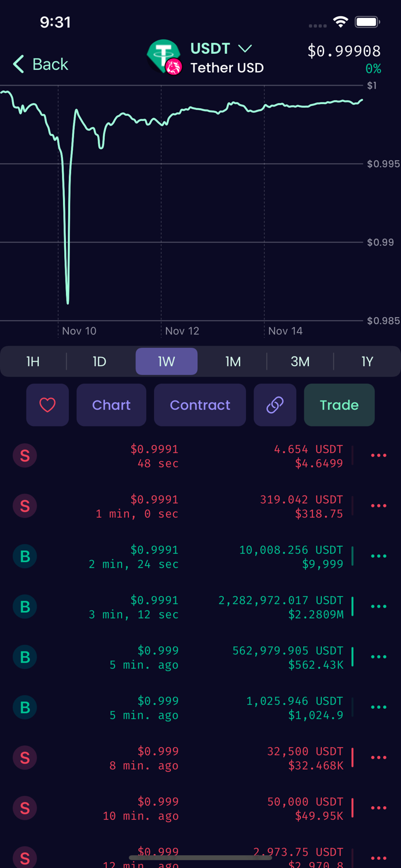
Task: Select the 1H timeframe
Action: 32,361
